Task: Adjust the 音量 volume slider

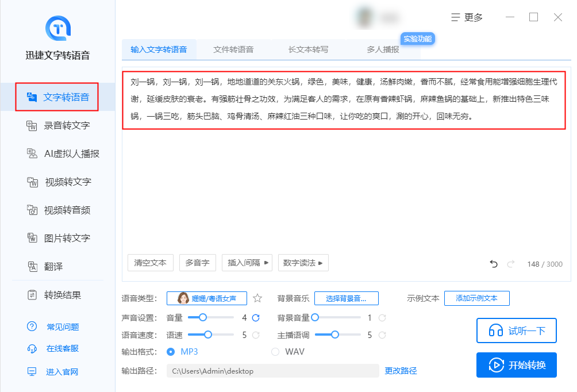Action: pos(203,317)
